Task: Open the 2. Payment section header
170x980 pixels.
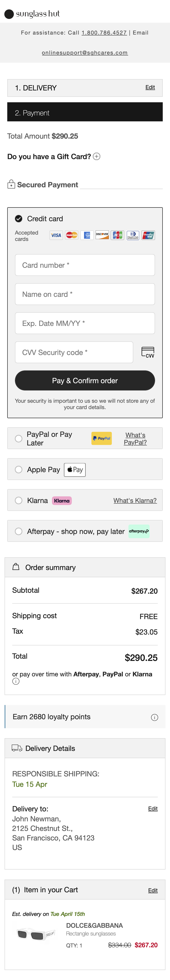Action: (85, 113)
